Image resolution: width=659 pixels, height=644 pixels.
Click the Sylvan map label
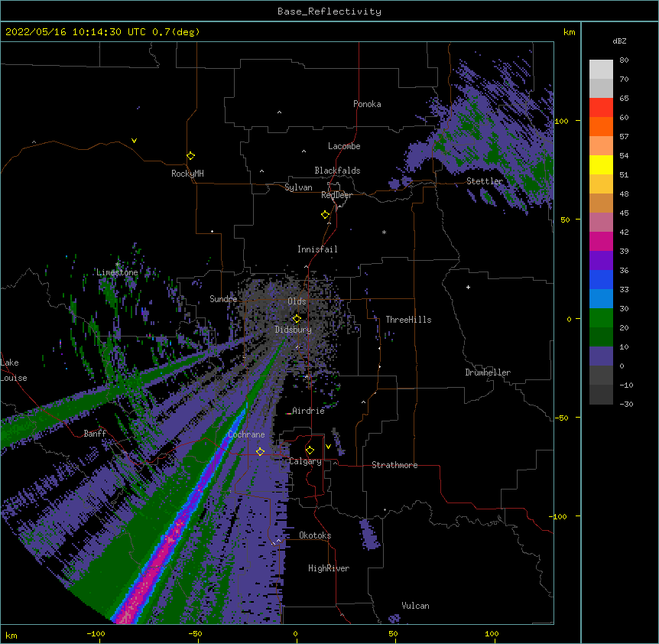[298, 187]
